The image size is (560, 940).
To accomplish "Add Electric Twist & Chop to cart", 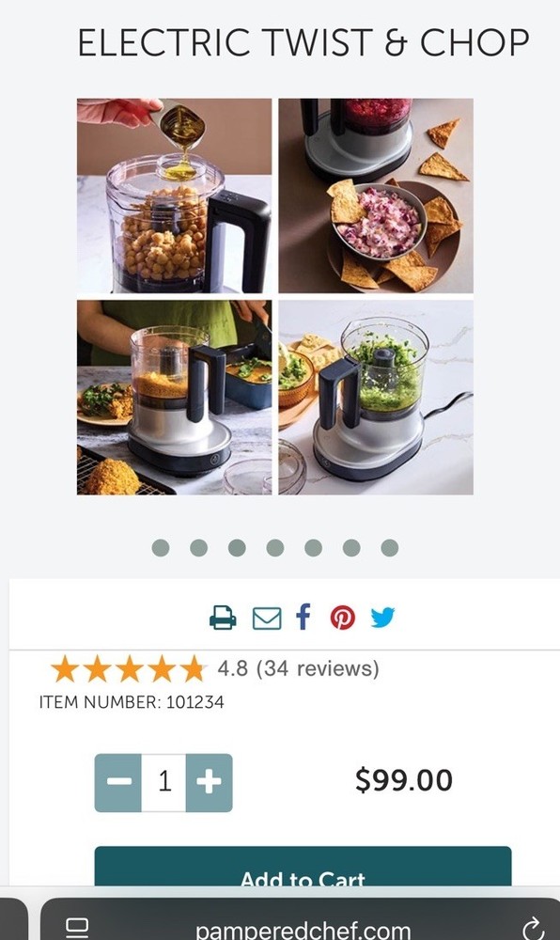I will 303,867.
